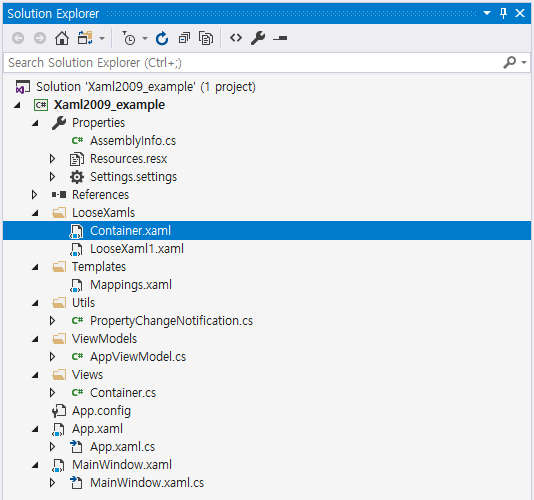Collapse the App.xaml node
Screen dimensions: 534x500
[35, 429]
